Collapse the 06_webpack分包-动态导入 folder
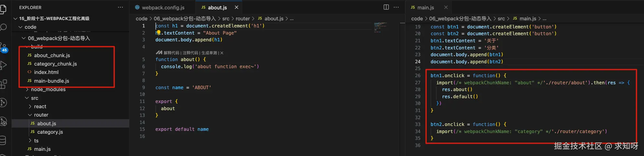 [x=24, y=38]
